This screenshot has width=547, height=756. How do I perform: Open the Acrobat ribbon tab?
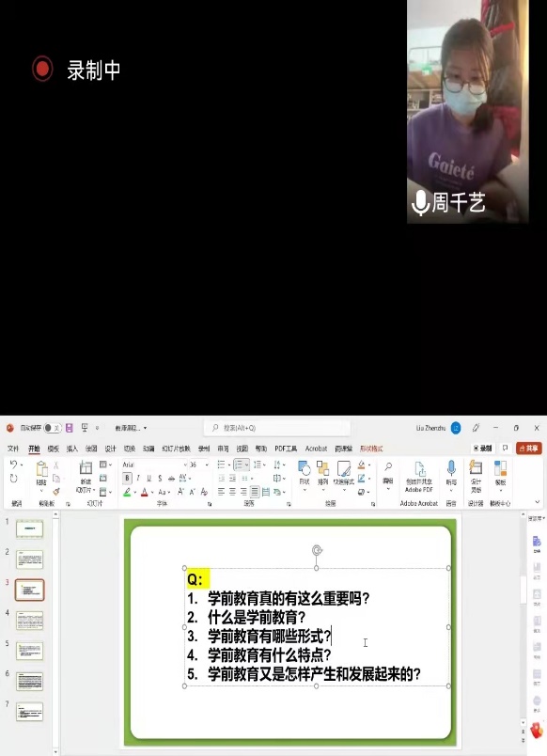click(316, 449)
